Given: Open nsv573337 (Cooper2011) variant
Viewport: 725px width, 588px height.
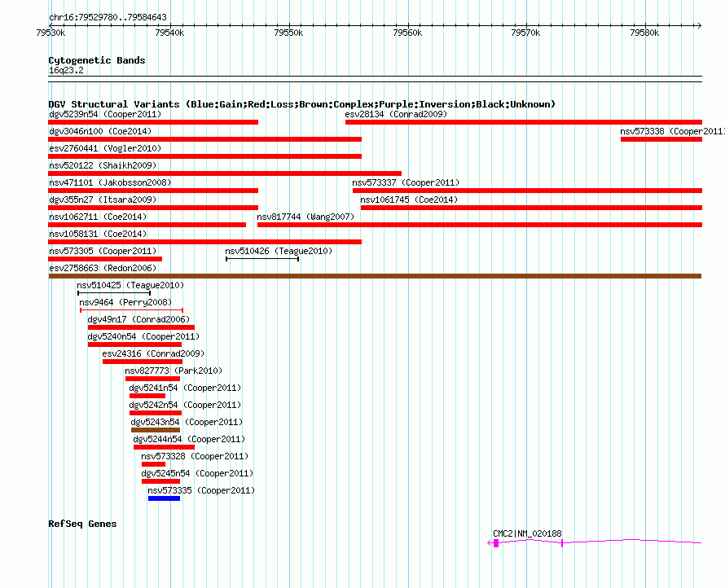Looking at the screenshot, I should (x=406, y=182).
